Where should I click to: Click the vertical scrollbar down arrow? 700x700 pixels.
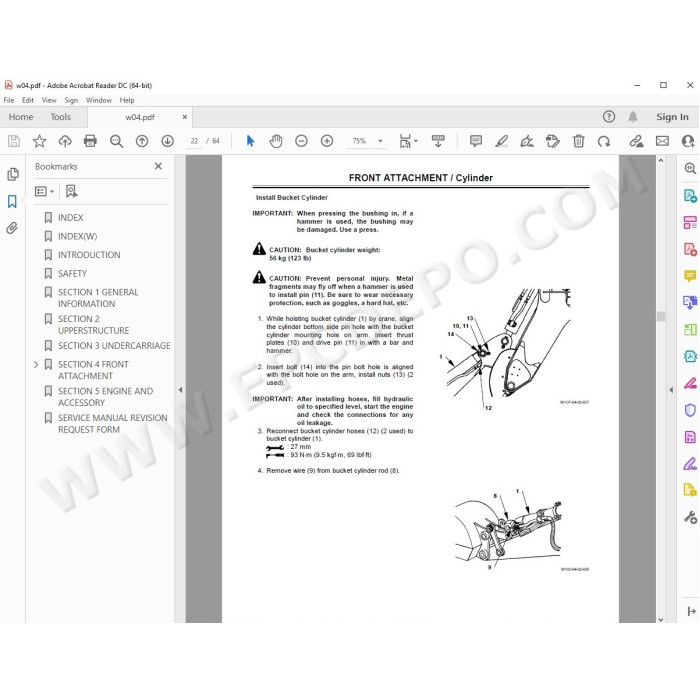(x=661, y=619)
